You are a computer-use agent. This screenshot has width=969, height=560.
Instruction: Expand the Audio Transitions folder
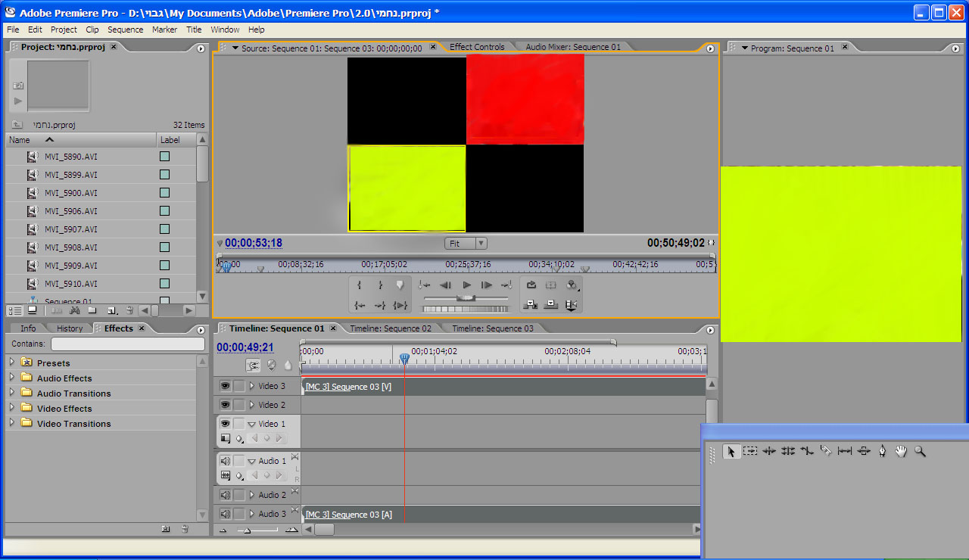point(11,393)
